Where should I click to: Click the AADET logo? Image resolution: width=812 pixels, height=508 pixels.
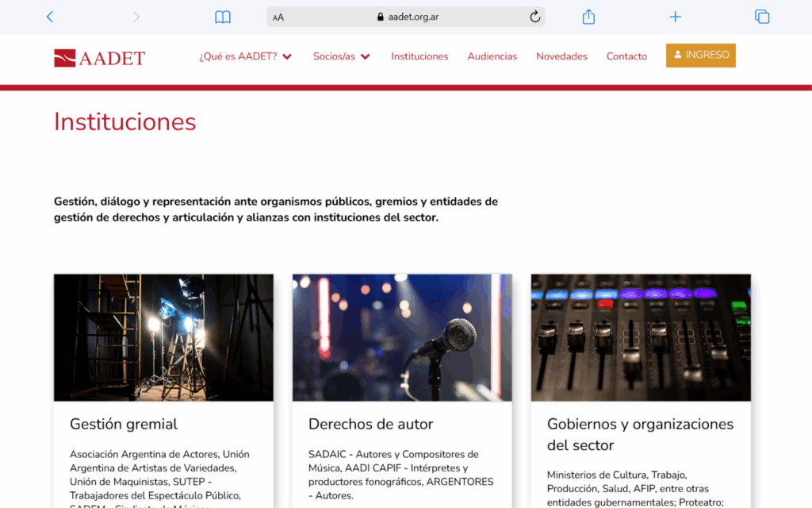100,57
